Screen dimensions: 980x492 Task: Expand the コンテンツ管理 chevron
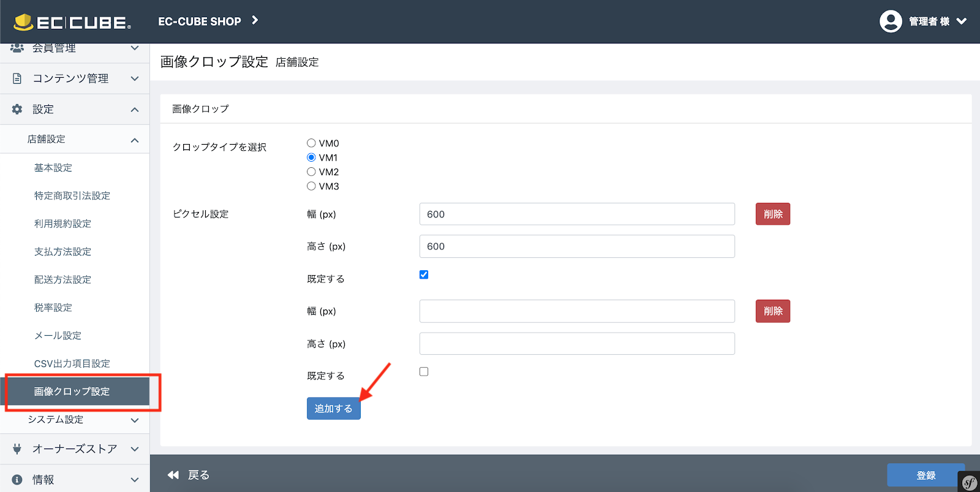(x=135, y=78)
